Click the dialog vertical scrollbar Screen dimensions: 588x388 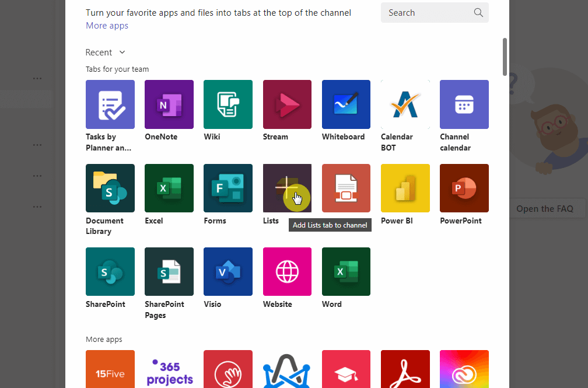coord(505,57)
